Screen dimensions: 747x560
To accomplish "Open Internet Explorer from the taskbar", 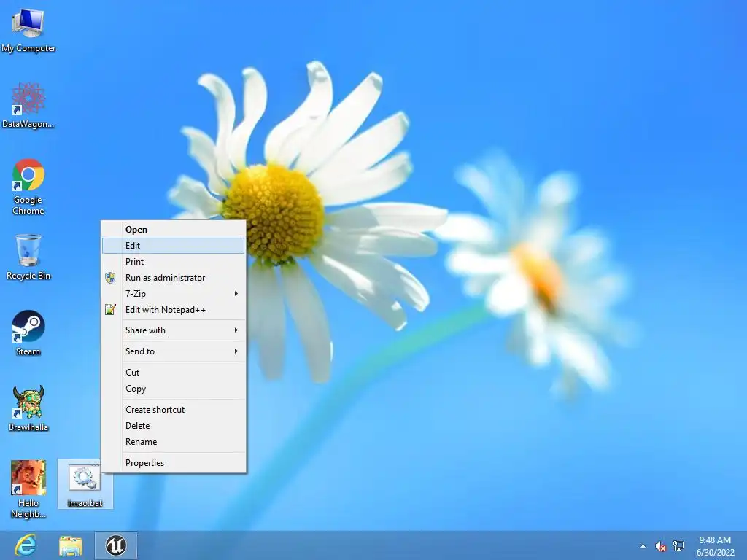I will pos(26,545).
